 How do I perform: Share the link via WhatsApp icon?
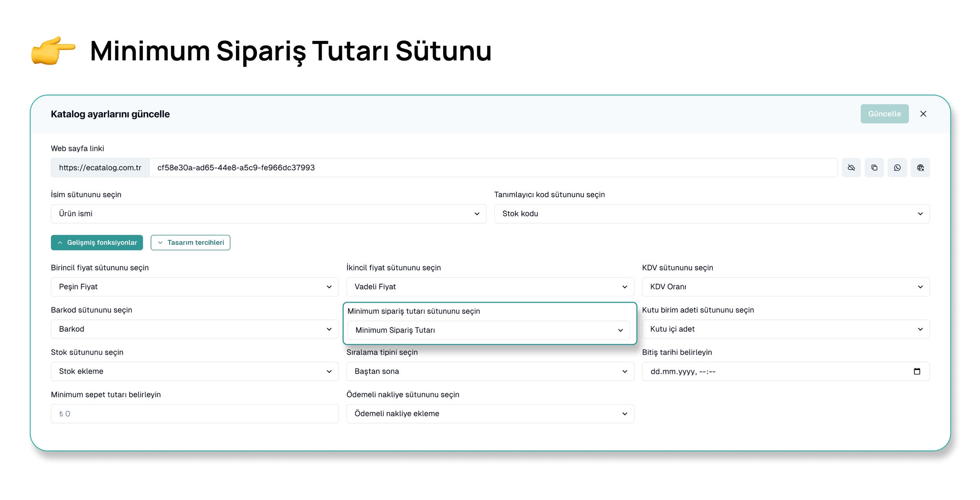click(x=897, y=168)
